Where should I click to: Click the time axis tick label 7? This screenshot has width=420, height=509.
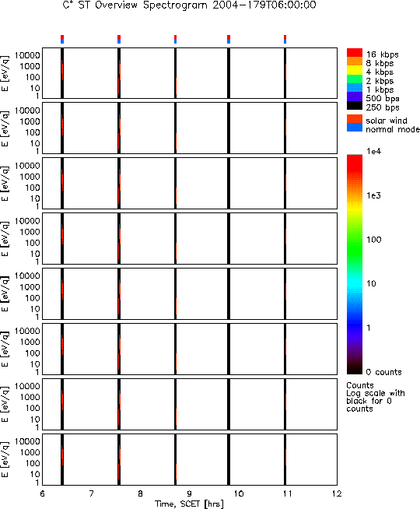(x=92, y=493)
